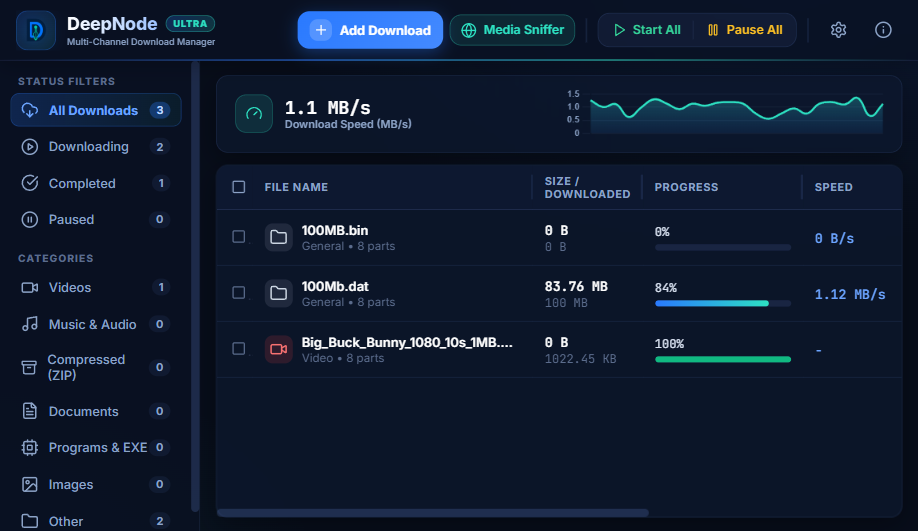Click the speedometer gauge icon
Image resolution: width=918 pixels, height=531 pixels.
(x=254, y=114)
